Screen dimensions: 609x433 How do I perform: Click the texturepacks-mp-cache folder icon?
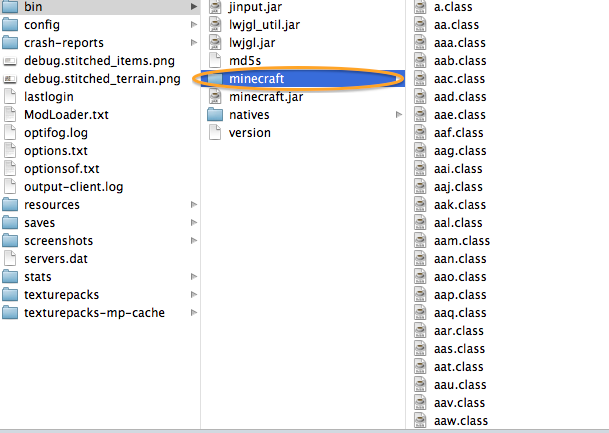pyautogui.click(x=10, y=313)
